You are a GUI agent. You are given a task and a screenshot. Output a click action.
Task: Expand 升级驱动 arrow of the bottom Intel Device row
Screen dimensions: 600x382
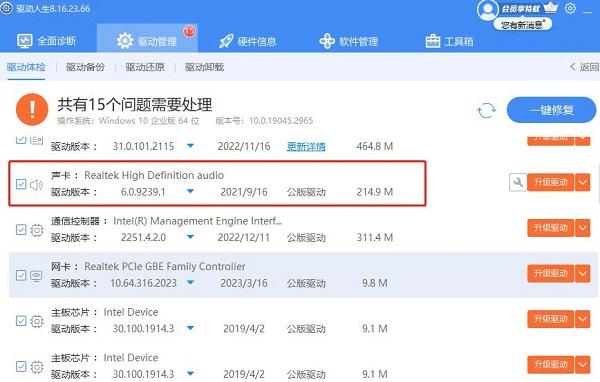point(582,364)
